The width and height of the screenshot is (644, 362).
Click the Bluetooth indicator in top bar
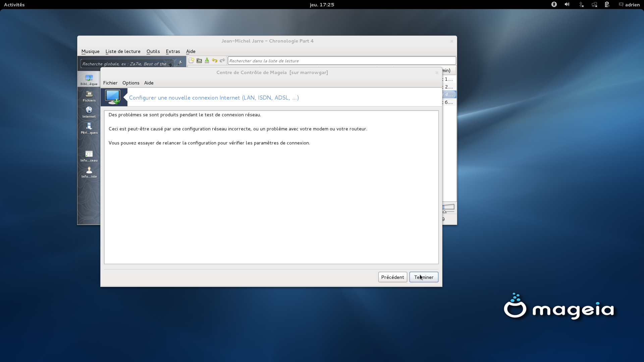[581, 5]
